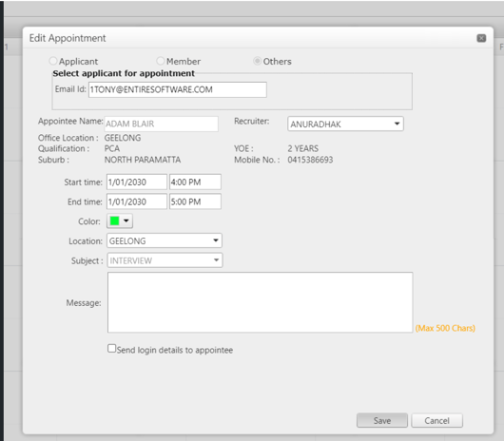Tick Send login details to appointee

point(111,349)
